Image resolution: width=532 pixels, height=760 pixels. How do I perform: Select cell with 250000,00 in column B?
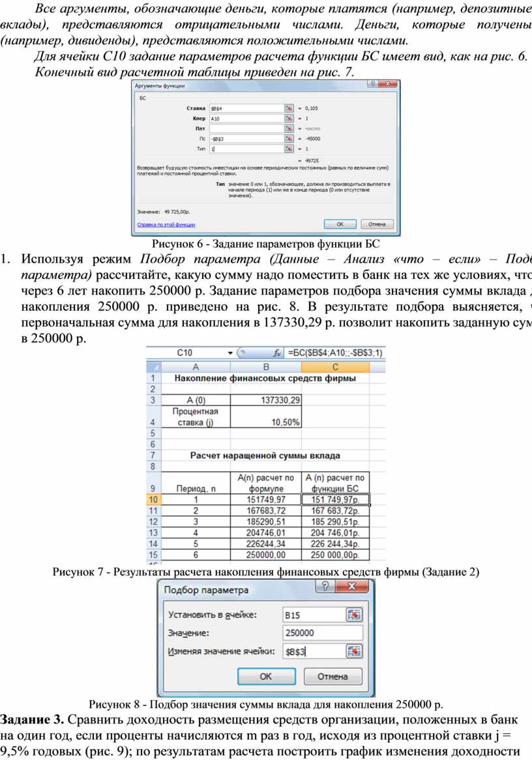pyautogui.click(x=266, y=555)
